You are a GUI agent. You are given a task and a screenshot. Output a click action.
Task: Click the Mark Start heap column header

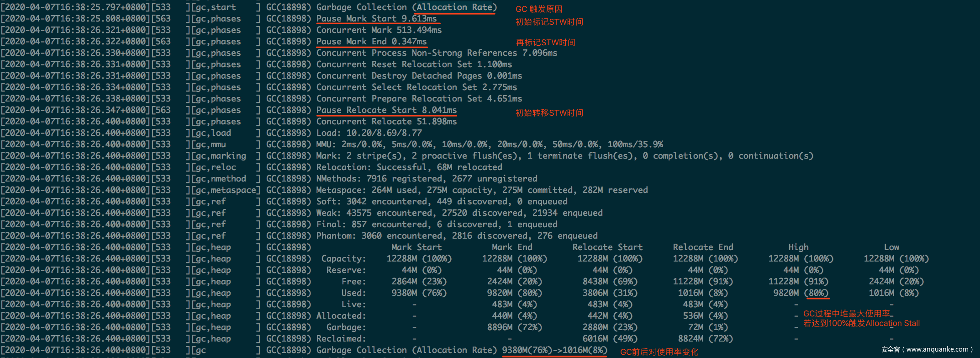[416, 247]
